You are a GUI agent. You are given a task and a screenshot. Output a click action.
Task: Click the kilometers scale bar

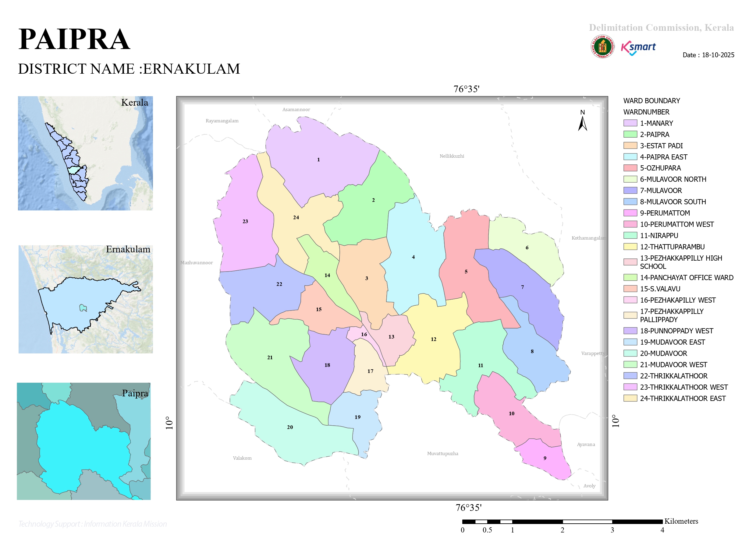click(562, 522)
